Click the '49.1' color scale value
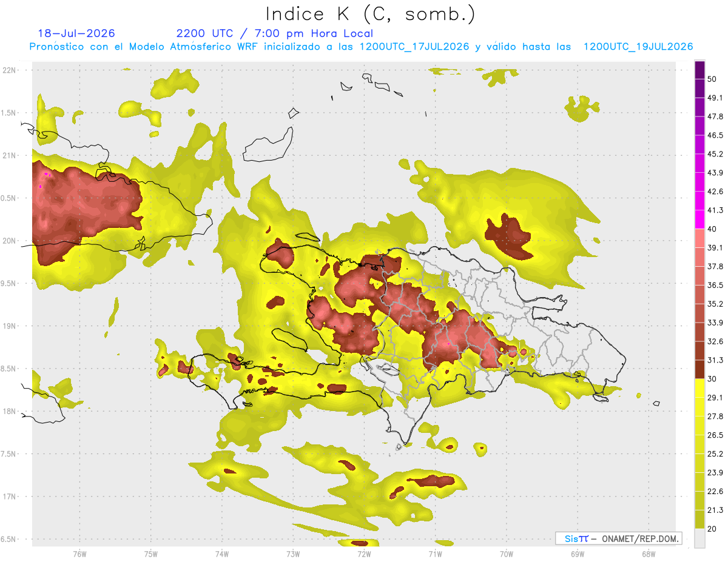 (715, 98)
